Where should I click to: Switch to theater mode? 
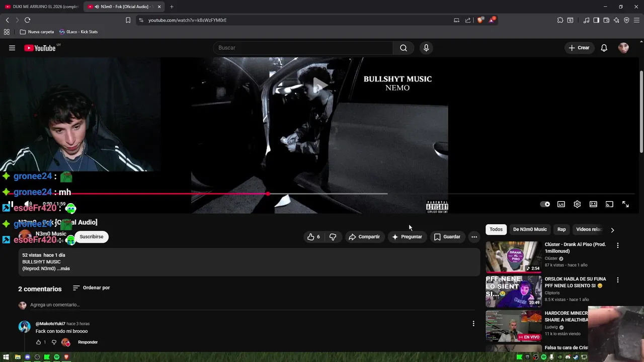pyautogui.click(x=593, y=204)
